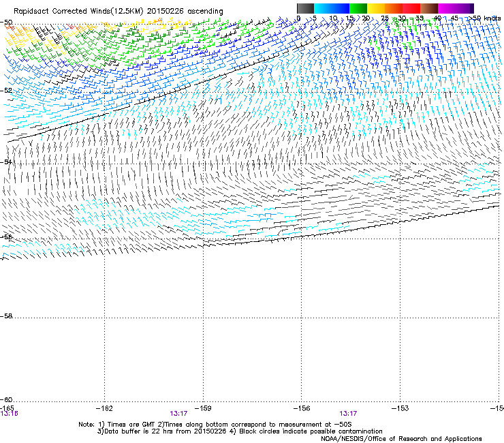This screenshot has width=504, height=443.
Task: Click the title 'Rapidscat Corrected Winds(12.5KM)'
Action: click(x=78, y=12)
